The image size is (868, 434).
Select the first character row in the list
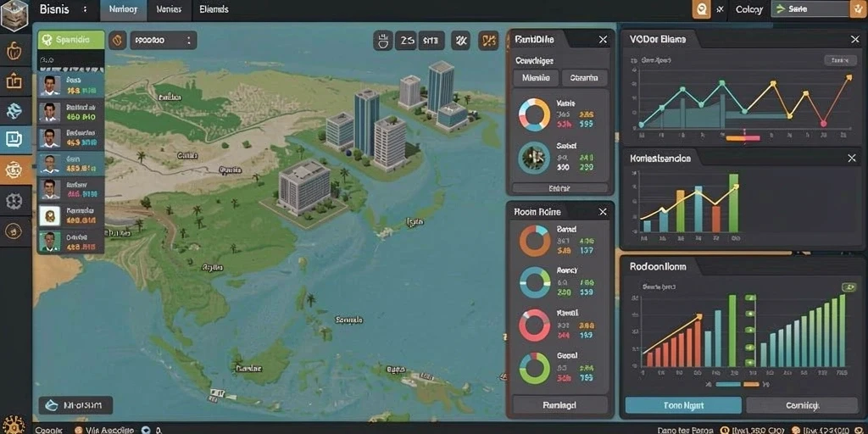pyautogui.click(x=70, y=86)
